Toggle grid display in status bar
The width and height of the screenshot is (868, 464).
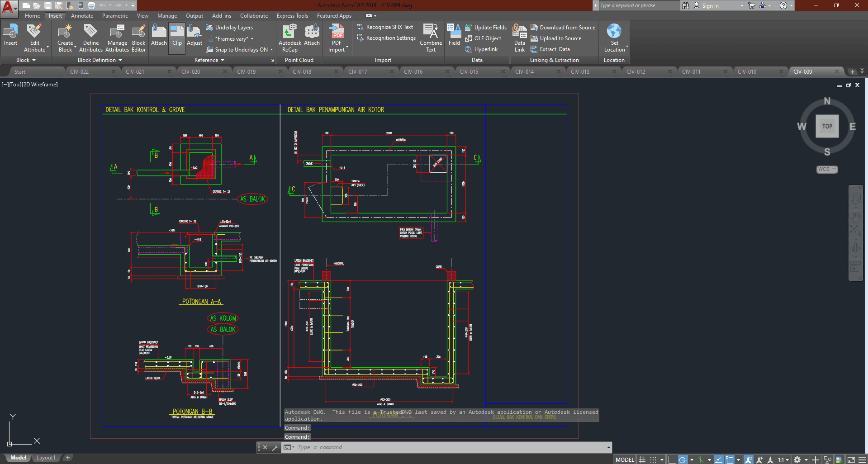click(x=642, y=459)
